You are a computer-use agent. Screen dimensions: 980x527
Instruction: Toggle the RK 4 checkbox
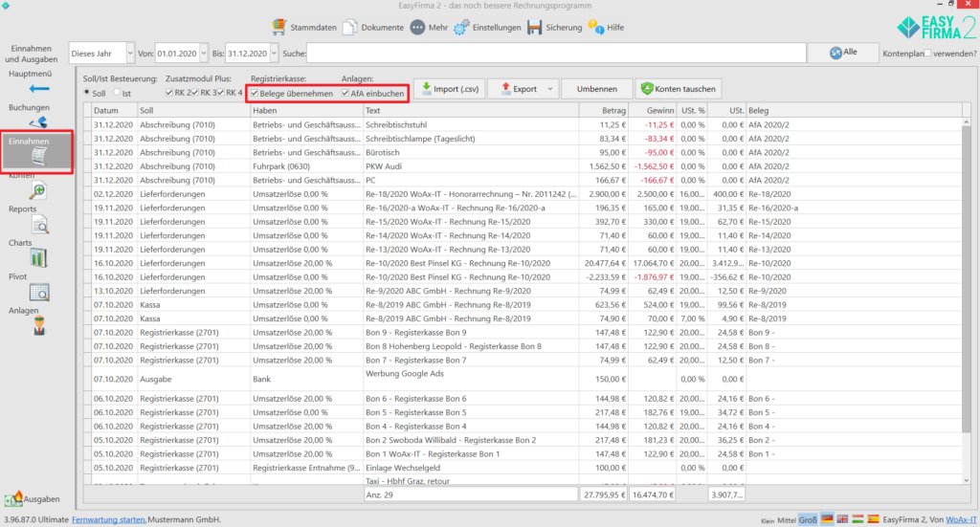[x=220, y=93]
